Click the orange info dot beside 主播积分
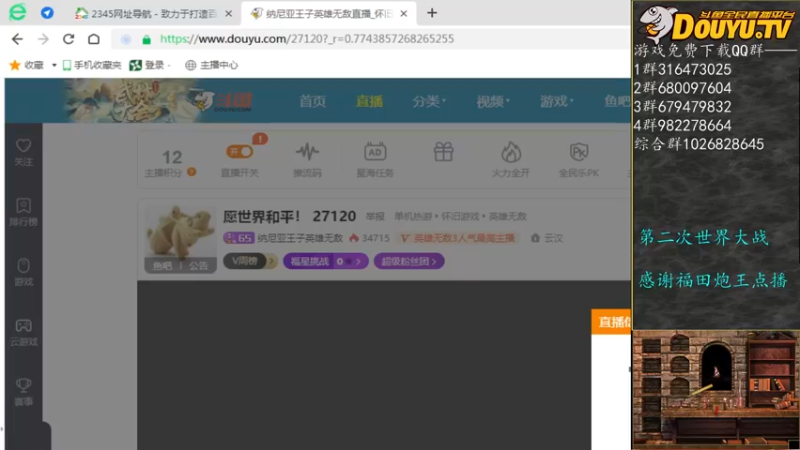The height and width of the screenshot is (450, 800). (x=192, y=172)
